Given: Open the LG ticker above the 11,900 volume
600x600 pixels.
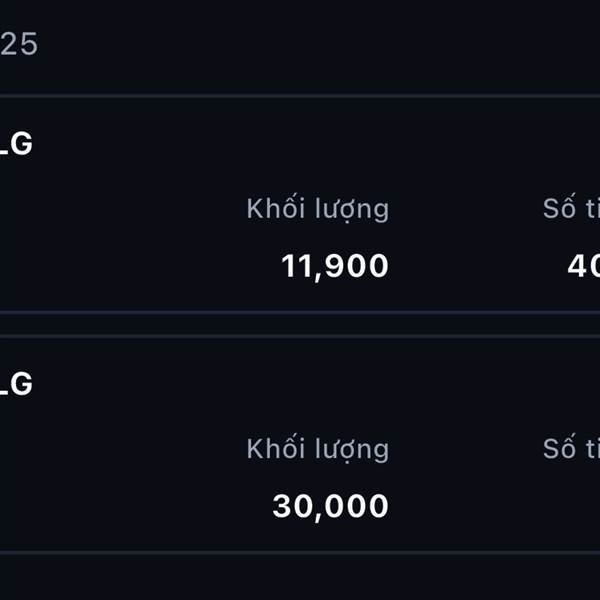Looking at the screenshot, I should tap(16, 144).
